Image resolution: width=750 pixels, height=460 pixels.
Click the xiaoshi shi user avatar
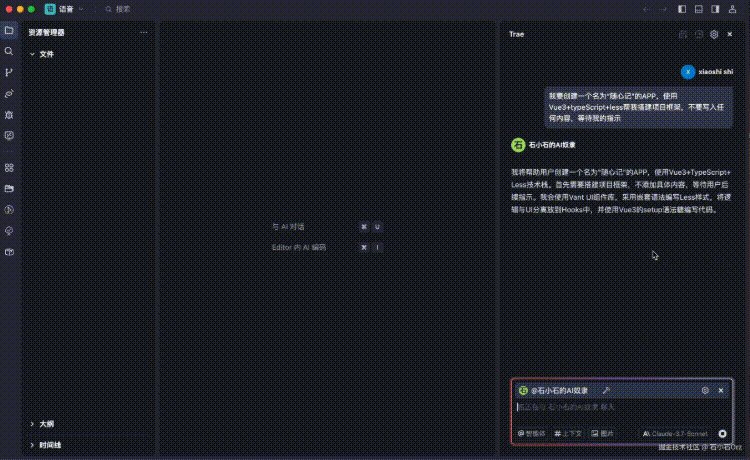pyautogui.click(x=688, y=72)
